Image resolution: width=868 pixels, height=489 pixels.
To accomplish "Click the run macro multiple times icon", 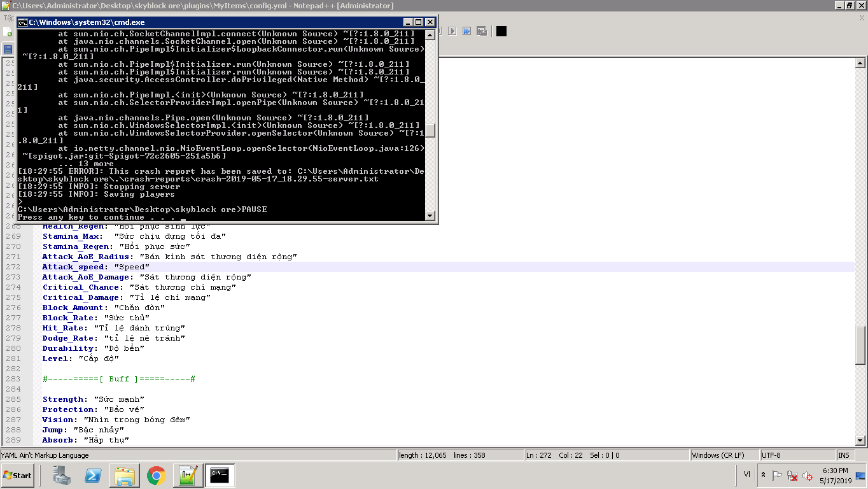I will (467, 31).
